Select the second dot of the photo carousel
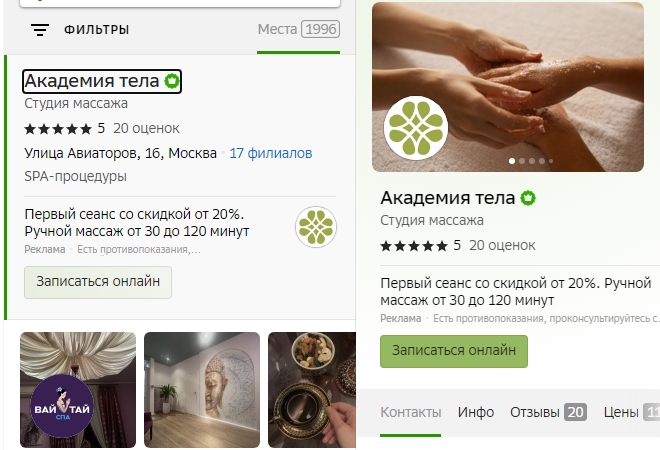Screen dimensions: 660x450 522,161
